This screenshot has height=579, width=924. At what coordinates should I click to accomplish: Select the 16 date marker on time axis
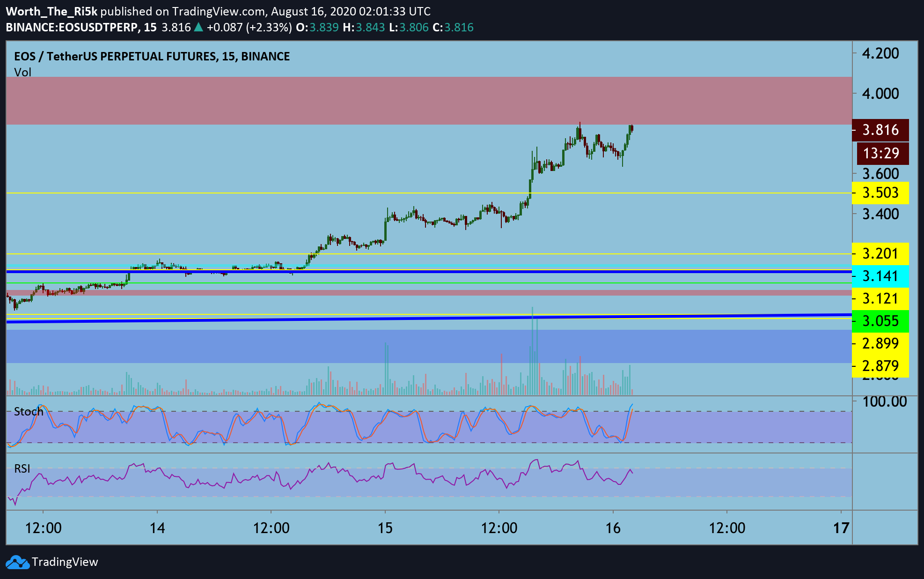(x=613, y=528)
